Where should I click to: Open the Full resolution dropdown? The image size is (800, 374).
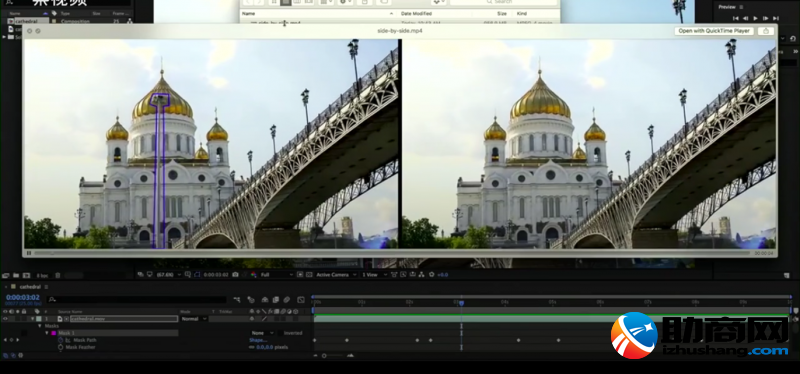[x=278, y=275]
